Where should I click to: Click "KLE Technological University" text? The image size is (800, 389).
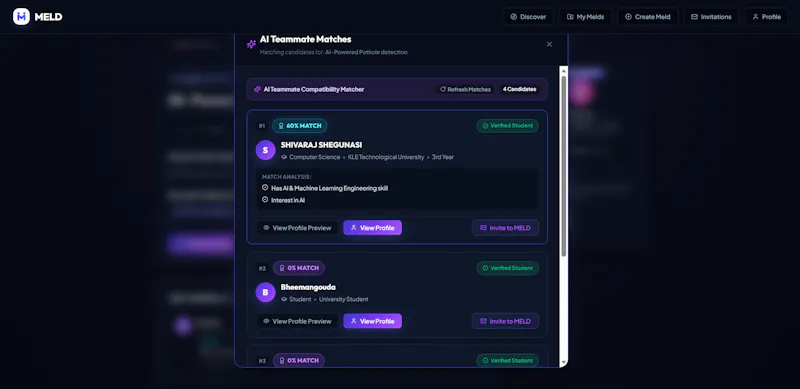386,157
